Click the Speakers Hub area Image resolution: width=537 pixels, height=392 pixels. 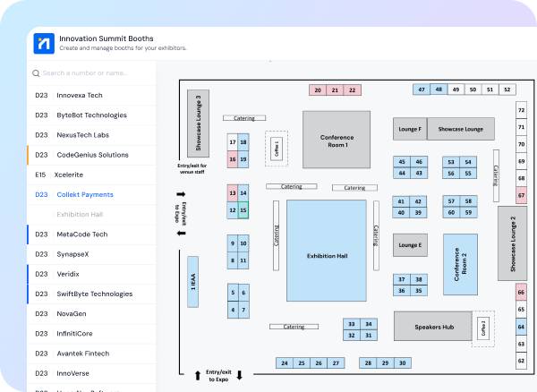click(x=433, y=327)
